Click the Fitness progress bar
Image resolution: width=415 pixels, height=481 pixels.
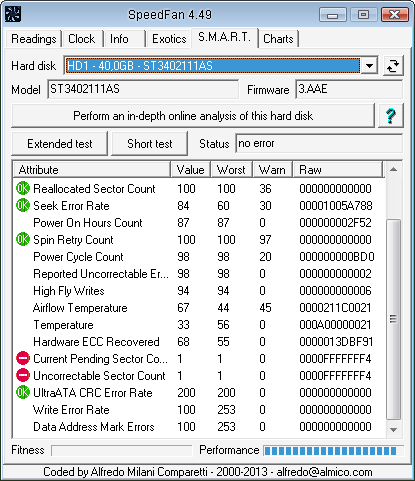coord(122,451)
